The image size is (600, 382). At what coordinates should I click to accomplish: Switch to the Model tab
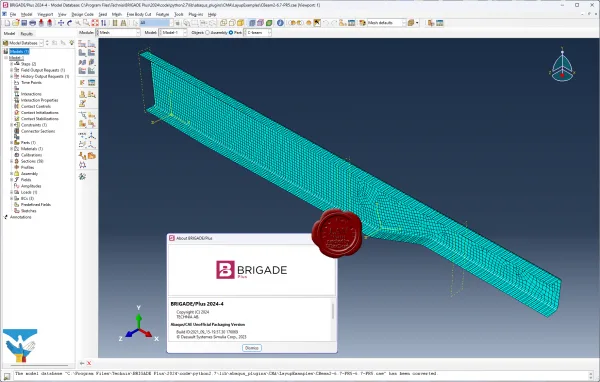point(9,34)
